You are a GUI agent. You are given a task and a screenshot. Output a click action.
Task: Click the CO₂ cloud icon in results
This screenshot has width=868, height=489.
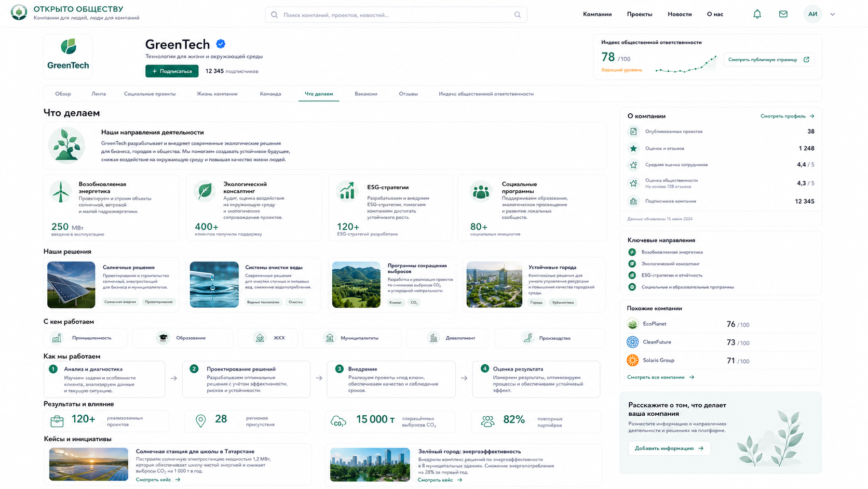click(338, 421)
